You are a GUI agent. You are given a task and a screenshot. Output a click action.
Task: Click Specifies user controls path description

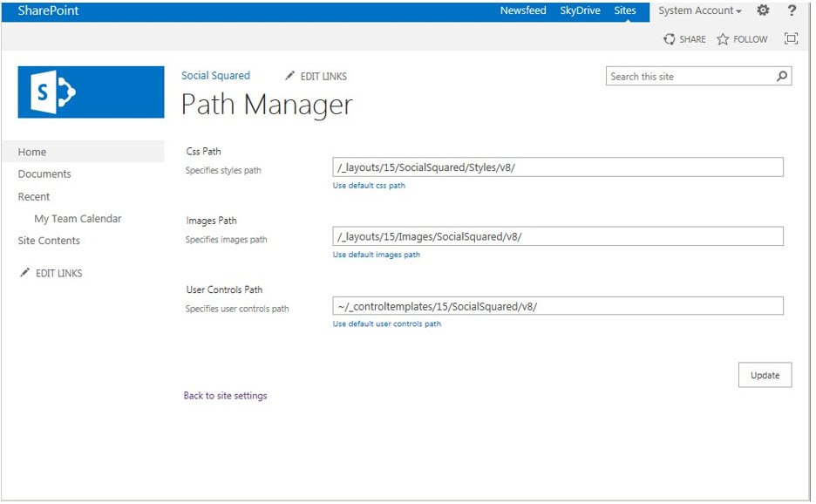click(x=237, y=309)
